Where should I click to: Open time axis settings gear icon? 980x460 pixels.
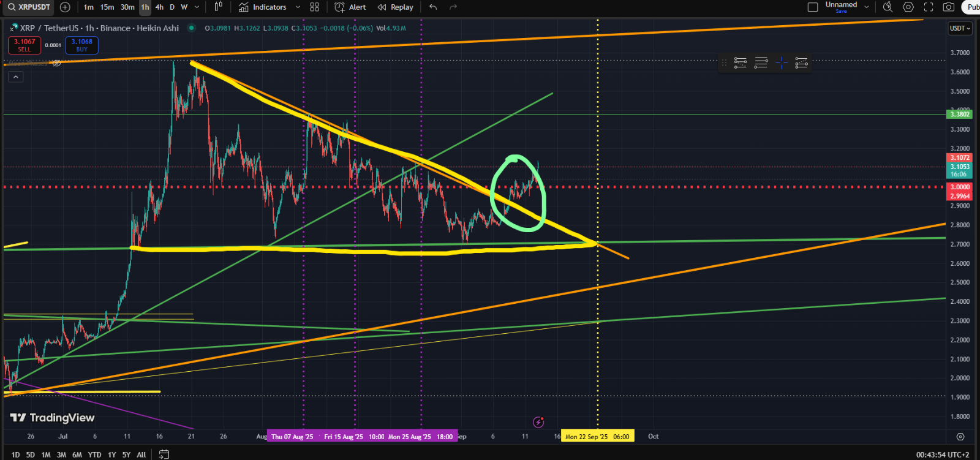[960, 437]
